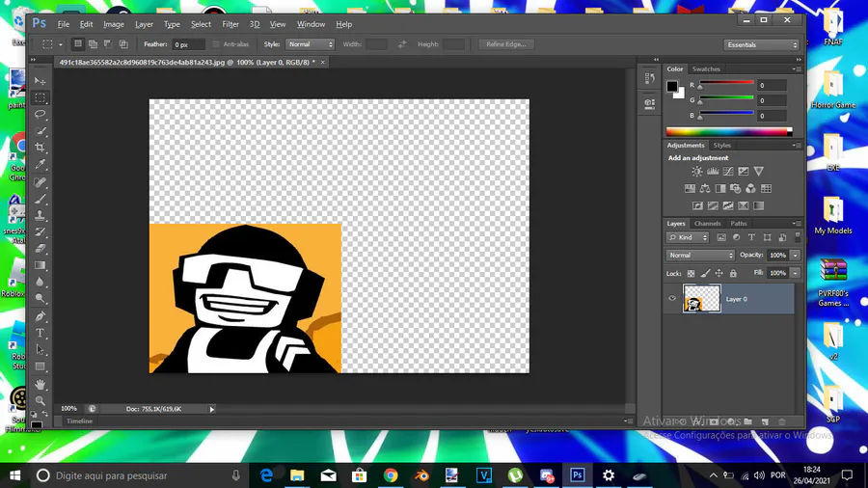Open the Select menu

coord(201,24)
